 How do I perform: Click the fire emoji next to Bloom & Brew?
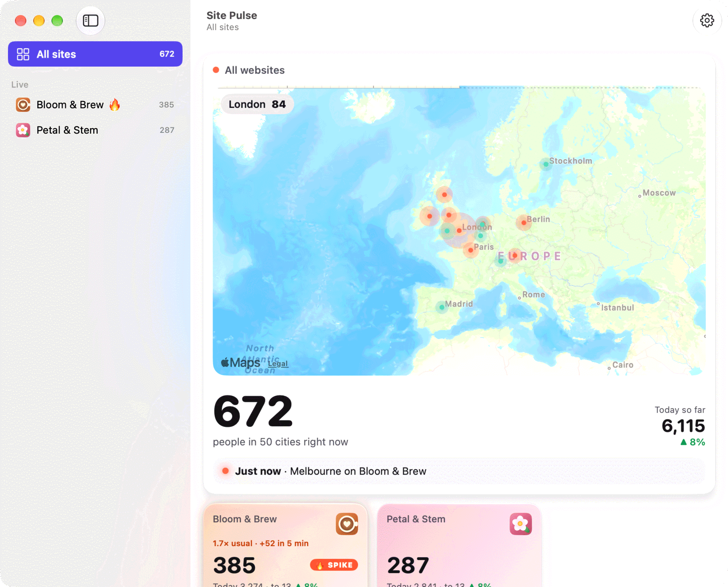[x=115, y=105]
